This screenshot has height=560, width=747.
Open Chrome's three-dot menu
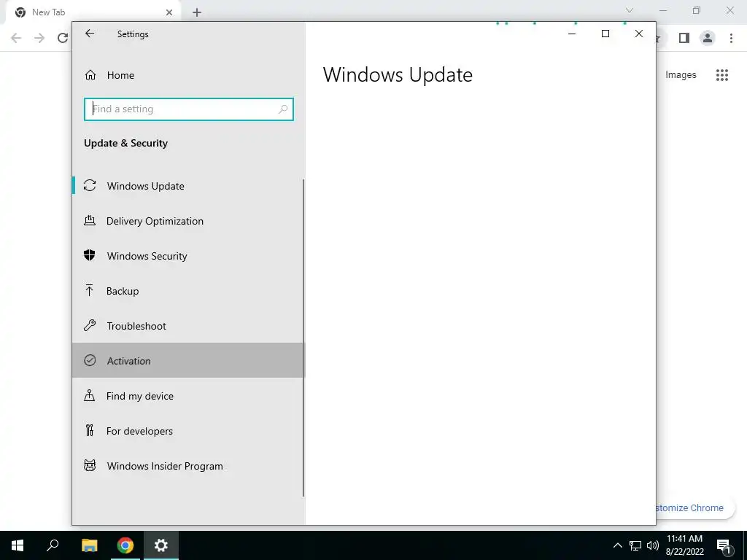(x=731, y=38)
